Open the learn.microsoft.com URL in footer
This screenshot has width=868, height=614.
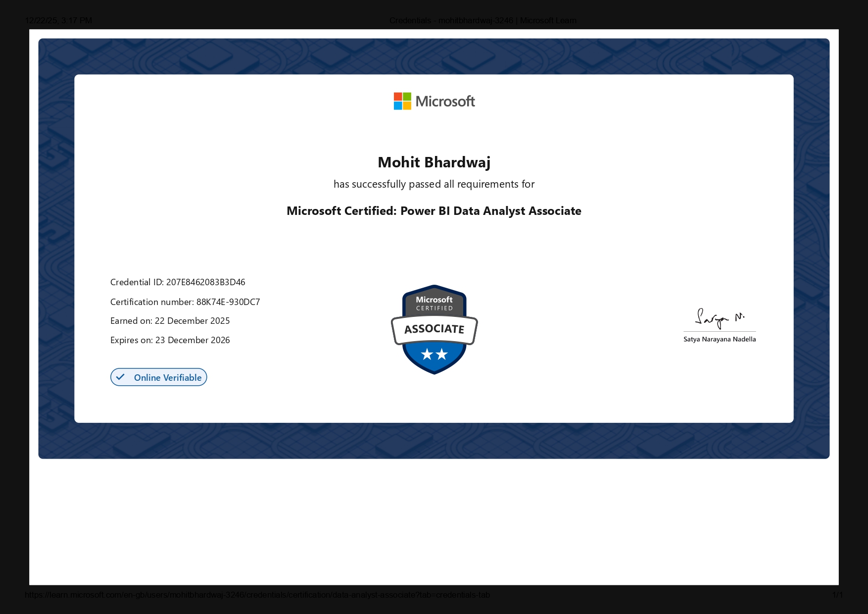pos(257,595)
